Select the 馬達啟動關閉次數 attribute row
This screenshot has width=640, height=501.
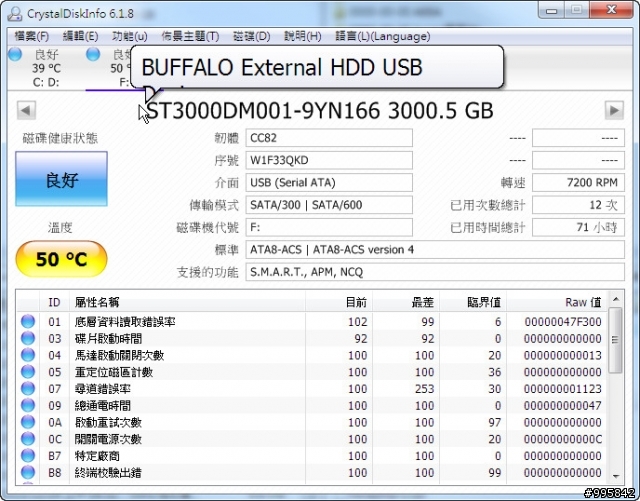tap(312, 355)
